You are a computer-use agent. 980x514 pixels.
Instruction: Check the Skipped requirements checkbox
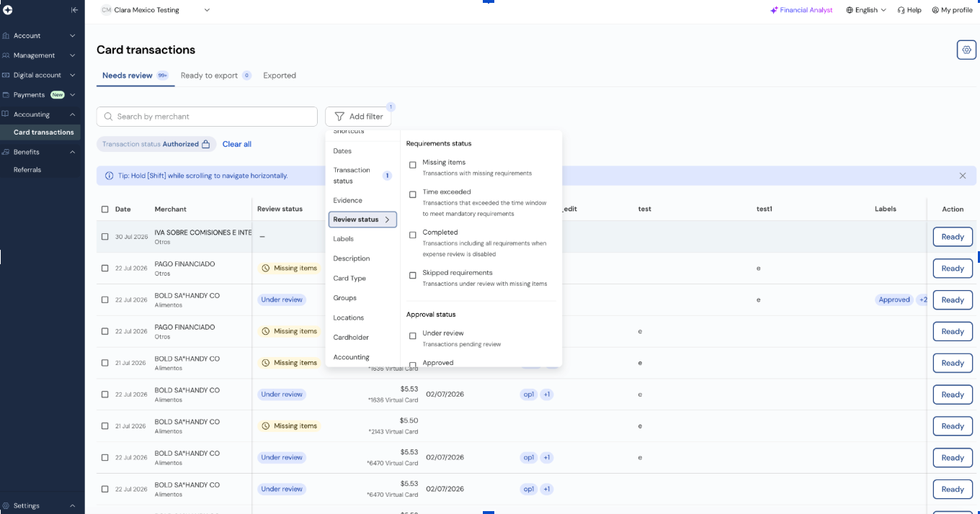[413, 275]
